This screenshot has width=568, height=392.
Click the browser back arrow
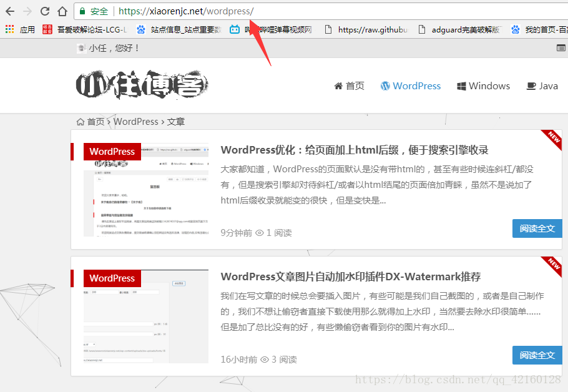pyautogui.click(x=10, y=12)
